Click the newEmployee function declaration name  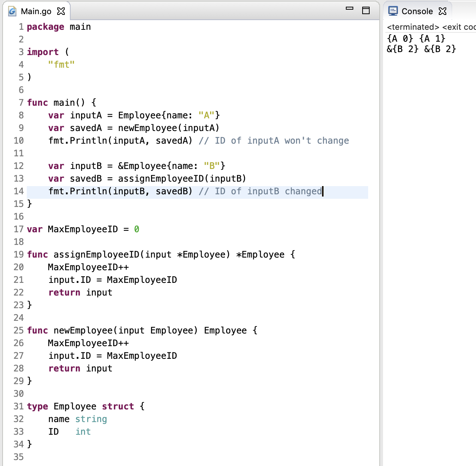83,331
